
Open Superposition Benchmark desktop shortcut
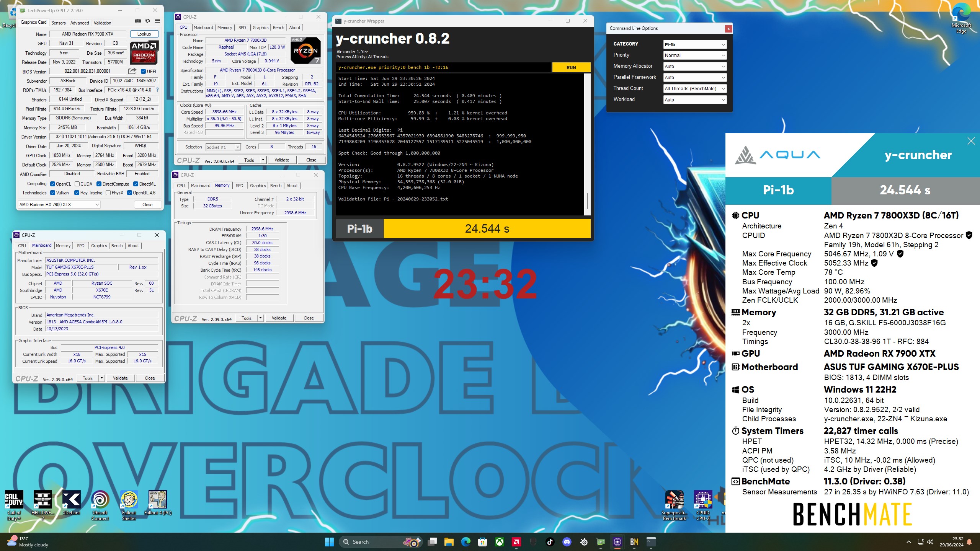pyautogui.click(x=675, y=505)
